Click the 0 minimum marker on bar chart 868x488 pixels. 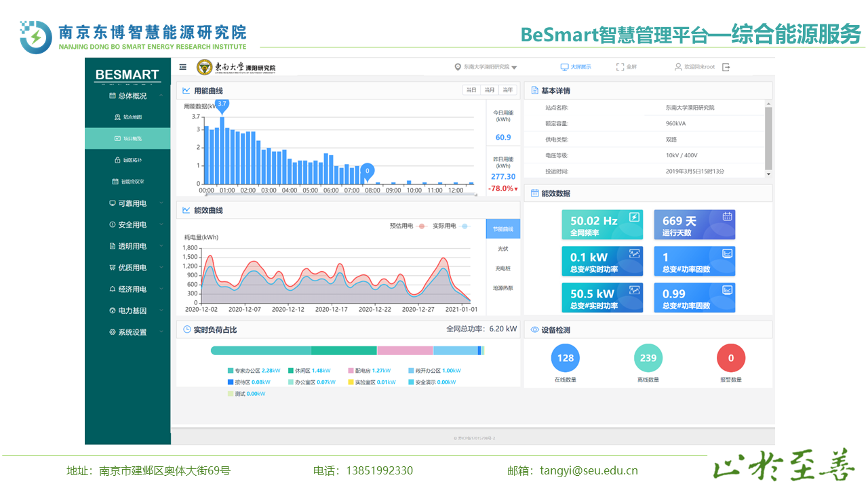click(x=367, y=171)
